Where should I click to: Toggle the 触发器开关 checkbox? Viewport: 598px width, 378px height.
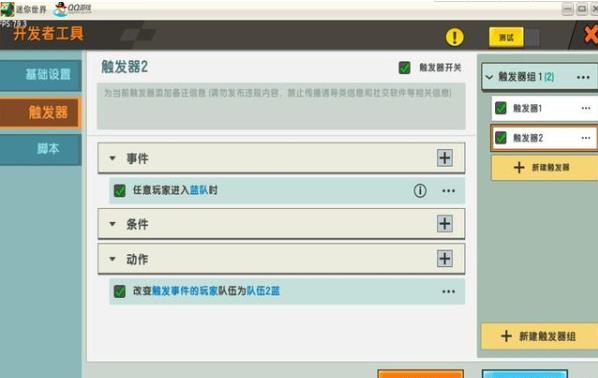[x=405, y=68]
